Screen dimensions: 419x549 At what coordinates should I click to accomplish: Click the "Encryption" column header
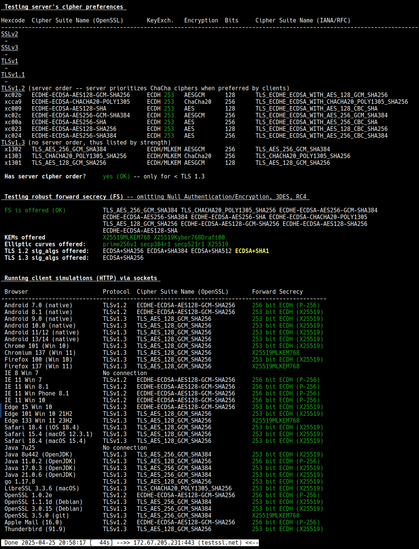tap(201, 20)
